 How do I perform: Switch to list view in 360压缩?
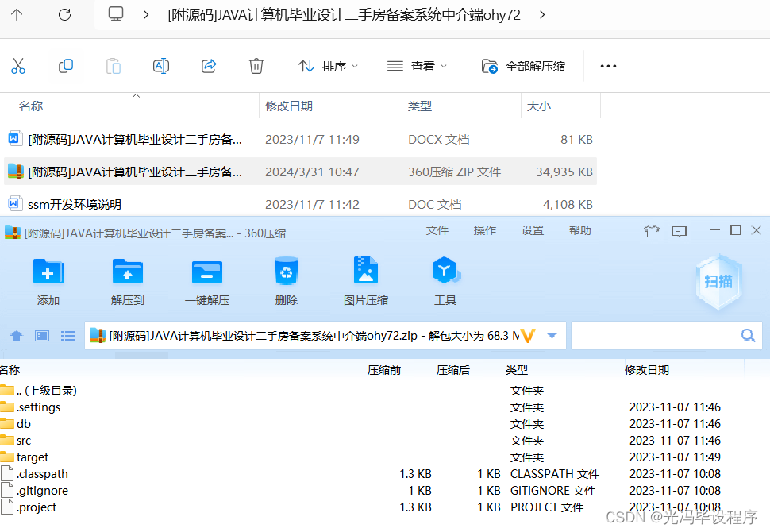(x=68, y=335)
